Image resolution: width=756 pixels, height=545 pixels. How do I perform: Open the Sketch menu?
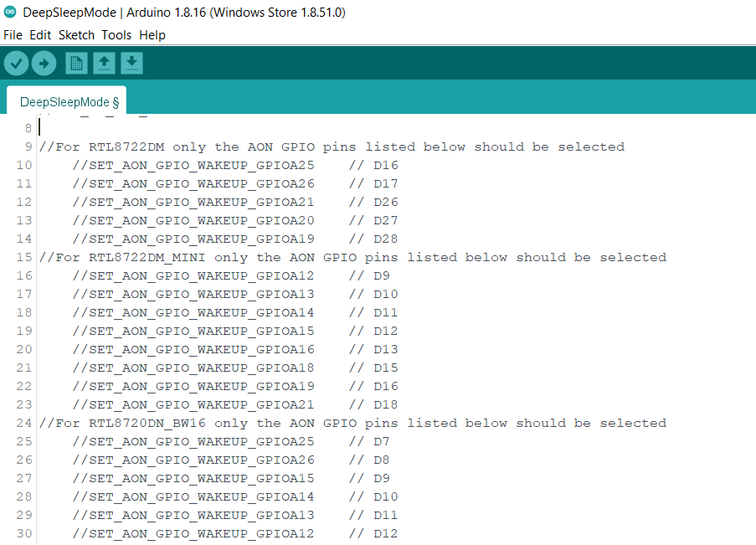77,35
